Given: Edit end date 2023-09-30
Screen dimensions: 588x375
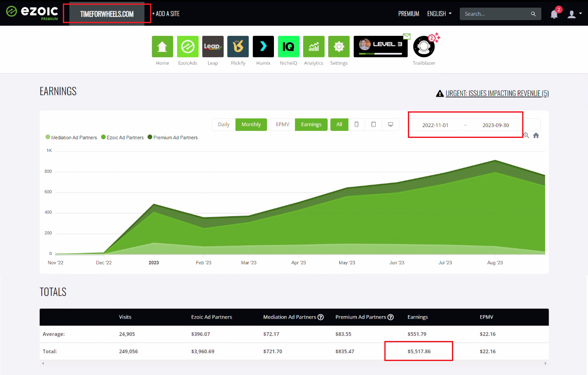Looking at the screenshot, I should 496,125.
